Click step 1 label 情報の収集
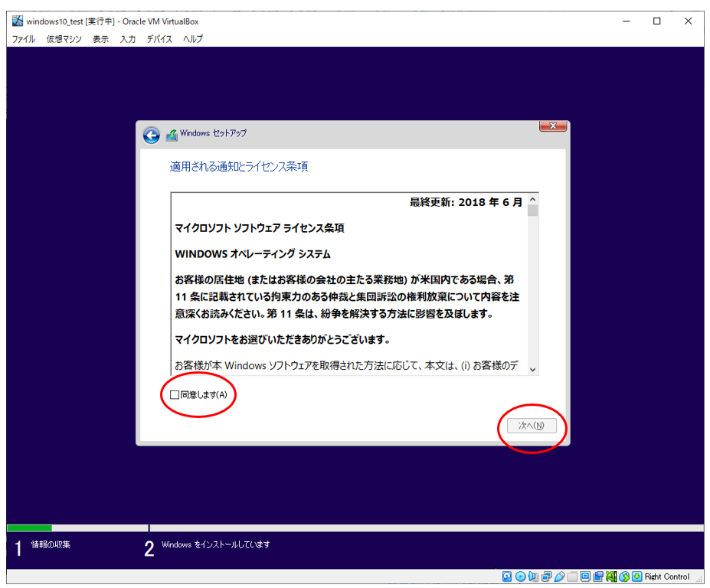Image resolution: width=710 pixels, height=588 pixels. click(51, 544)
